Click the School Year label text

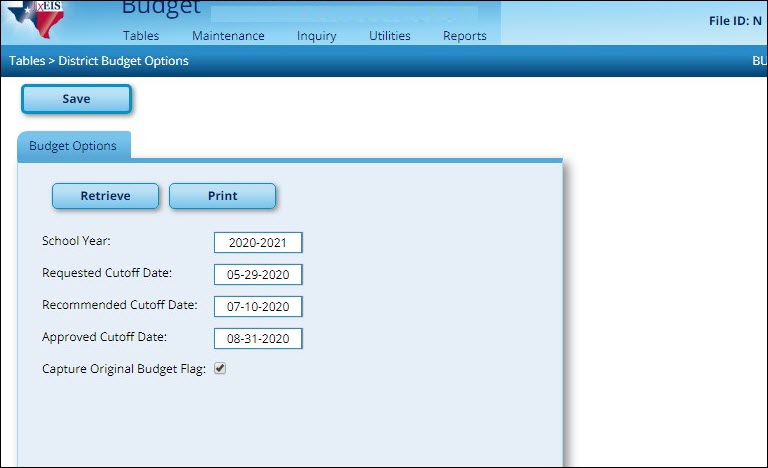click(76, 241)
